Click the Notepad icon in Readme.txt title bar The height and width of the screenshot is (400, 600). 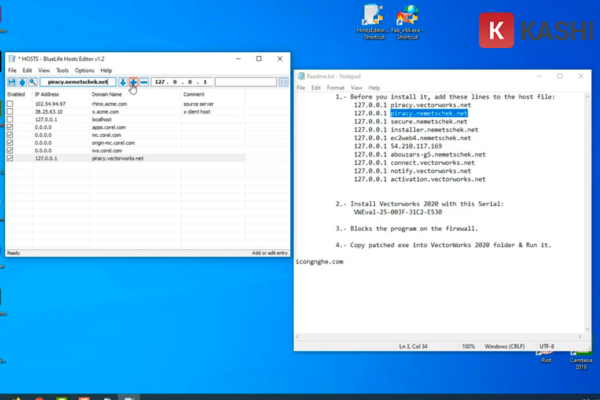(x=301, y=76)
